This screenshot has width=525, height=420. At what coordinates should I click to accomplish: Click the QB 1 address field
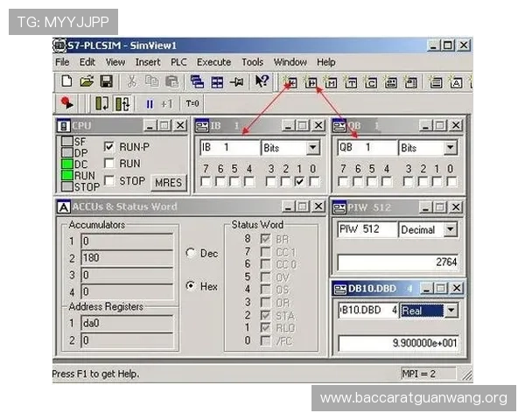367,147
